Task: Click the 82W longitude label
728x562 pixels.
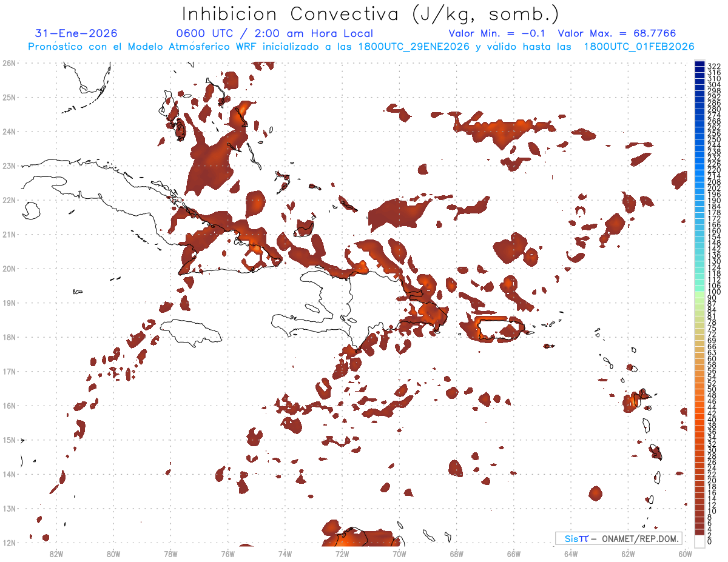Action: coord(56,554)
